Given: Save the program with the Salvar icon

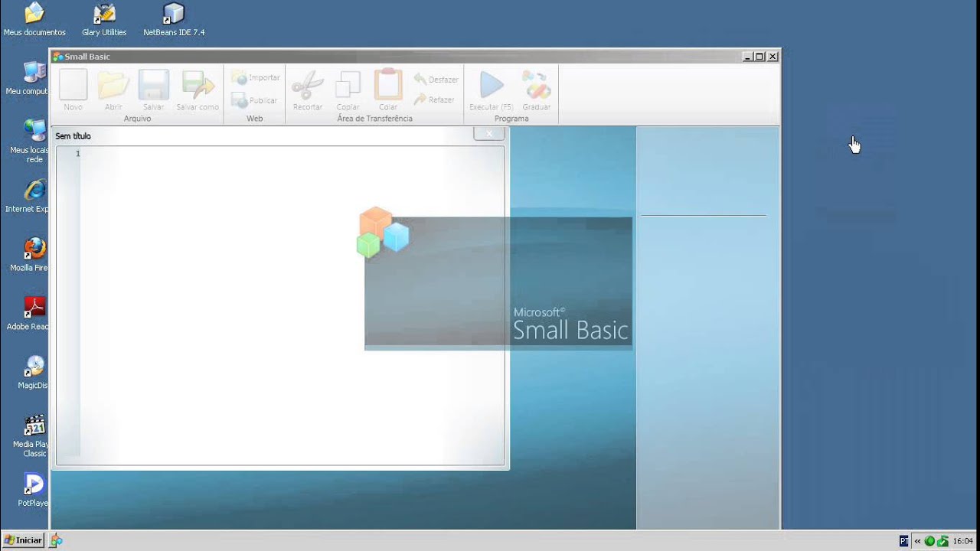Looking at the screenshot, I should click(x=154, y=86).
